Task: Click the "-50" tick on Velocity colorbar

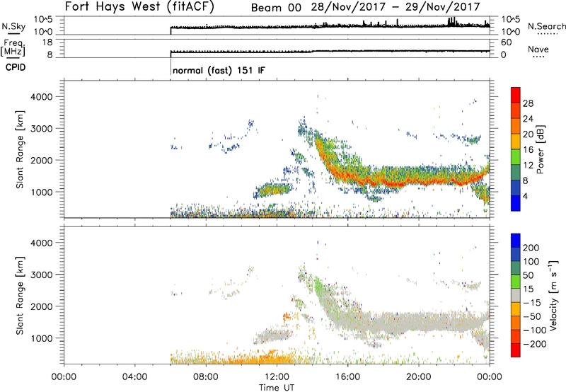Action: click(x=532, y=316)
